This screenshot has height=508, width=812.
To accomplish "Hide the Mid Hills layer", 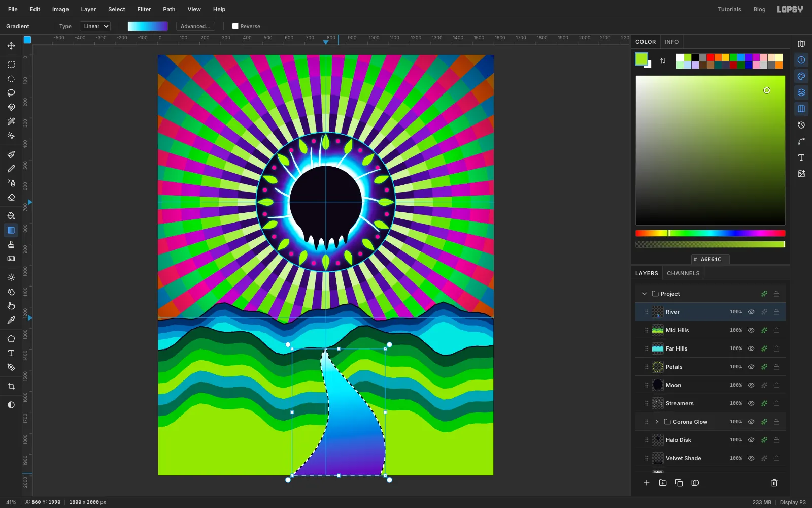I will pos(751,330).
